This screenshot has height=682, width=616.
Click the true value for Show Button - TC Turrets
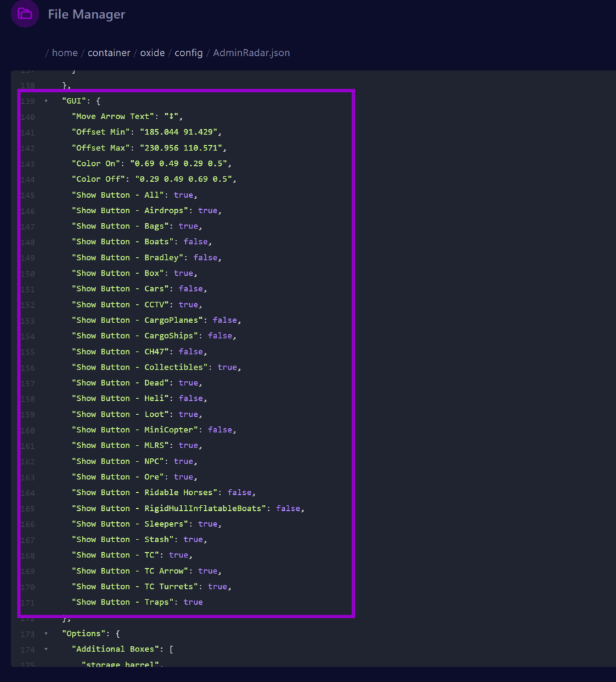[x=218, y=586]
